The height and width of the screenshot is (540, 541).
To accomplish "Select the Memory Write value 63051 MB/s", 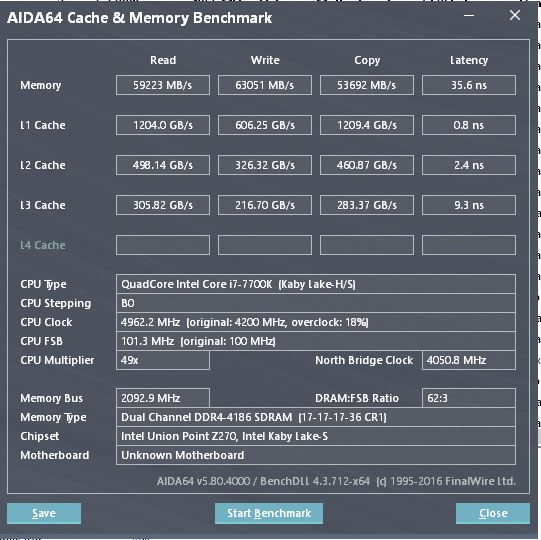I will [265, 85].
